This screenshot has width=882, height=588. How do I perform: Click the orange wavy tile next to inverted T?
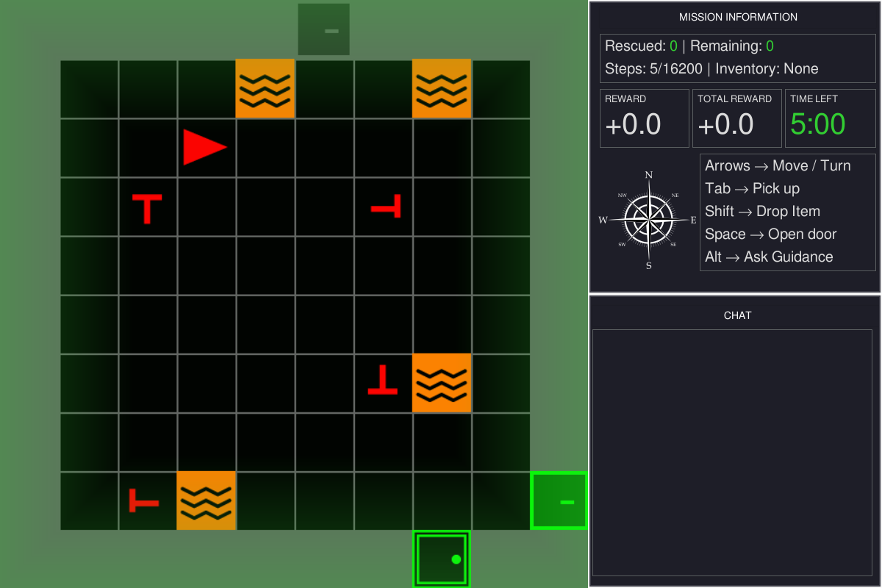[442, 383]
